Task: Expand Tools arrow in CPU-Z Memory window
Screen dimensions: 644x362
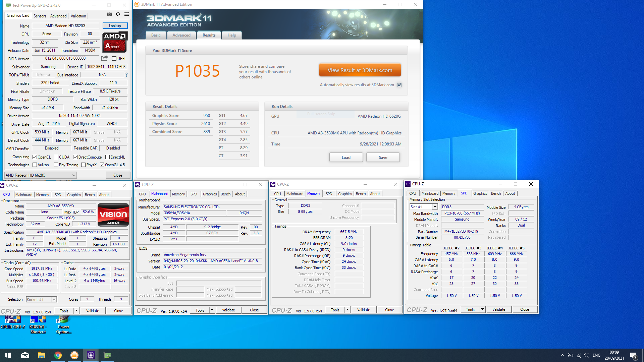Action: click(347, 310)
